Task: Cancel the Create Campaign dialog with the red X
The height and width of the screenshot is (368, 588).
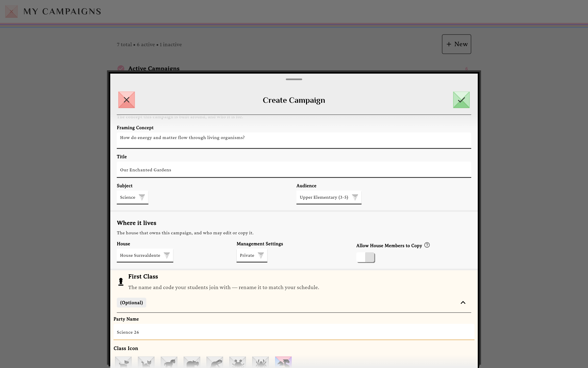Action: tap(126, 100)
